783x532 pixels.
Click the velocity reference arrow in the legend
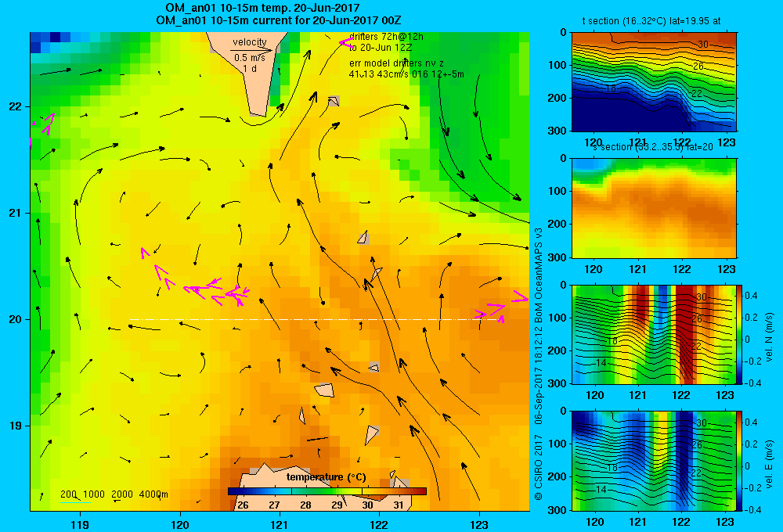(x=251, y=50)
